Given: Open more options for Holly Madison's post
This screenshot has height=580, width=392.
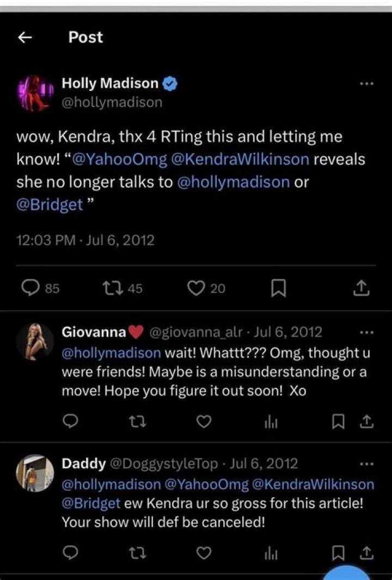Looking at the screenshot, I should coord(366,84).
